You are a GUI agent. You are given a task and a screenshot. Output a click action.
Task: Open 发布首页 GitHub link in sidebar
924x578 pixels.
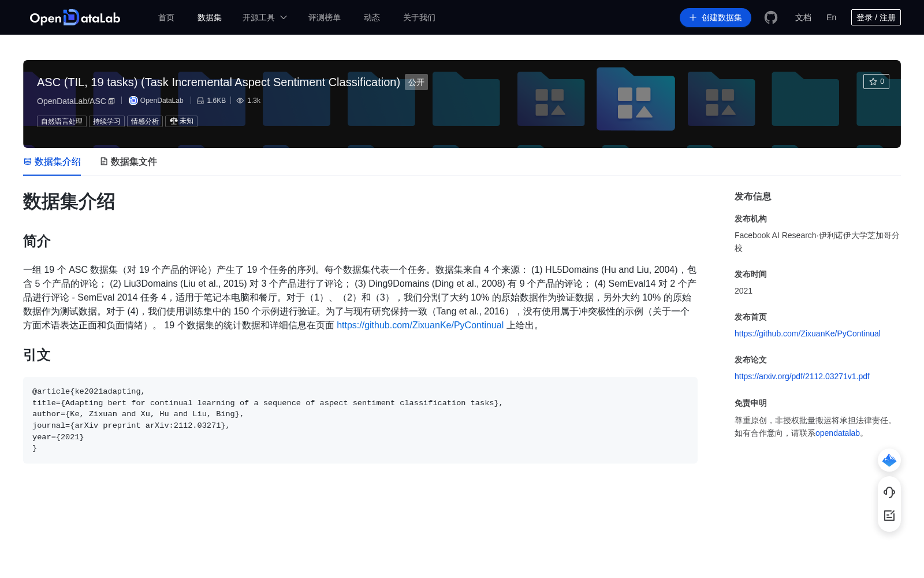807,334
